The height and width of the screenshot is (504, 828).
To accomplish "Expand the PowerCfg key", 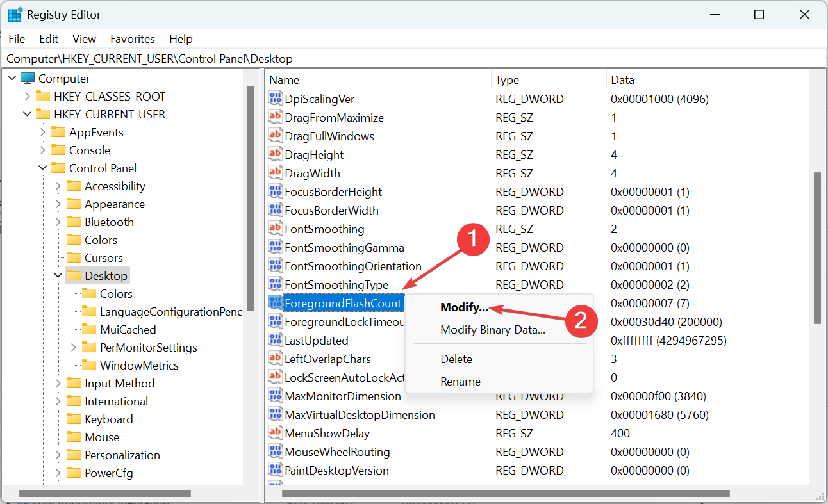I will point(58,473).
